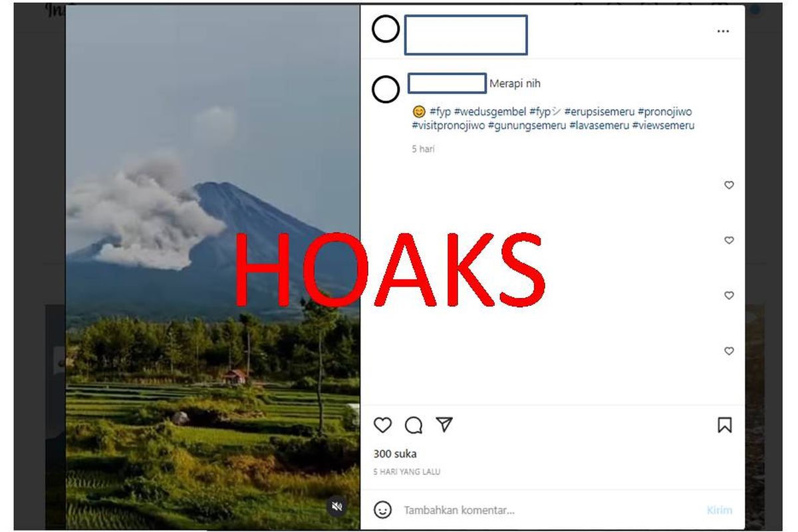Viewport: 798px width, 532px height.
Task: Open comments with the speech bubble icon
Action: click(x=414, y=425)
